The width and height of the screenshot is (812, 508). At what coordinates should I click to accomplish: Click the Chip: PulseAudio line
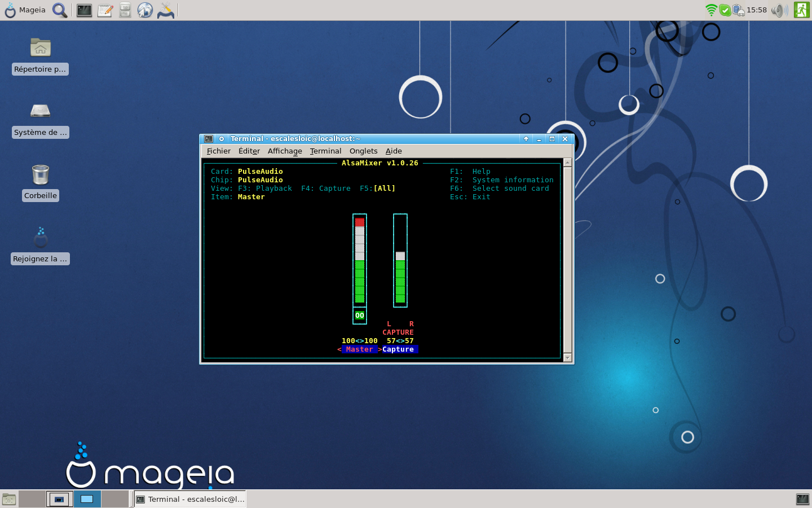pyautogui.click(x=247, y=180)
